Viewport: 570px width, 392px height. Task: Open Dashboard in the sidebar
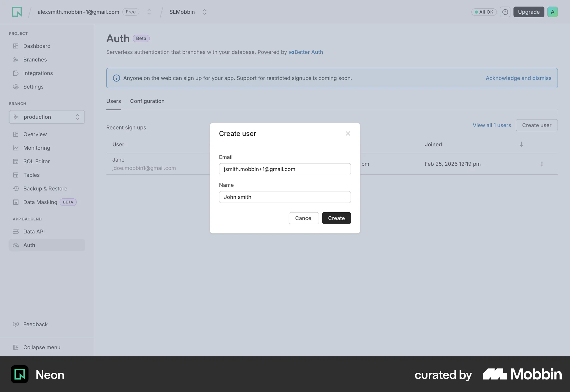click(37, 46)
